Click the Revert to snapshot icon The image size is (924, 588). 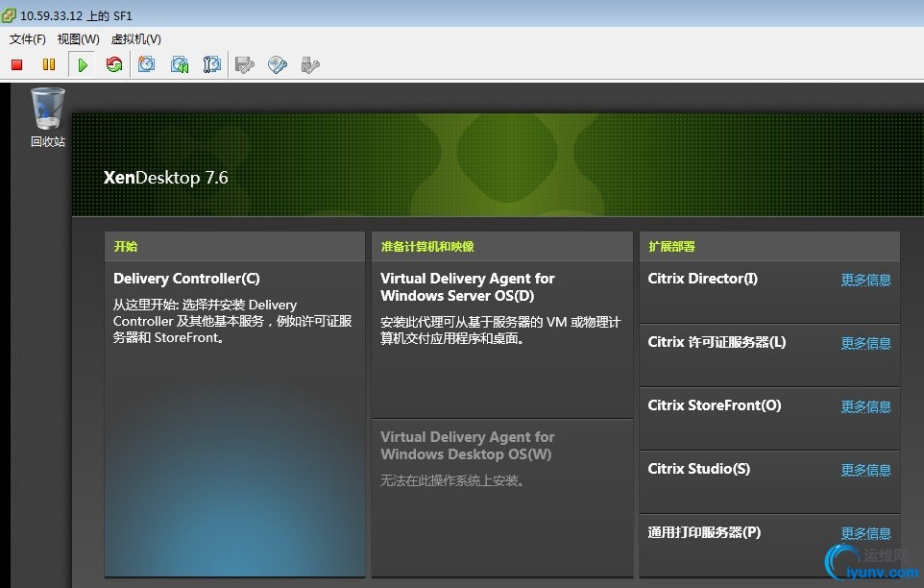(180, 64)
